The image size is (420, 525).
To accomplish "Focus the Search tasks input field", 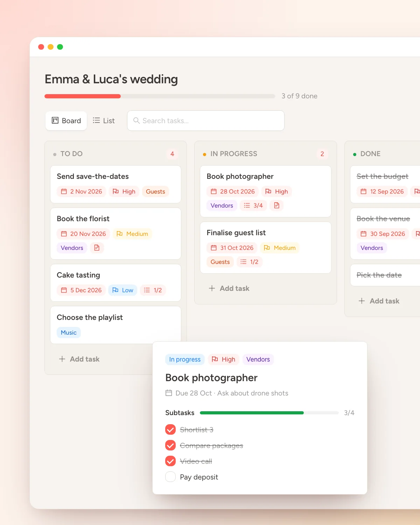I will coord(206,121).
